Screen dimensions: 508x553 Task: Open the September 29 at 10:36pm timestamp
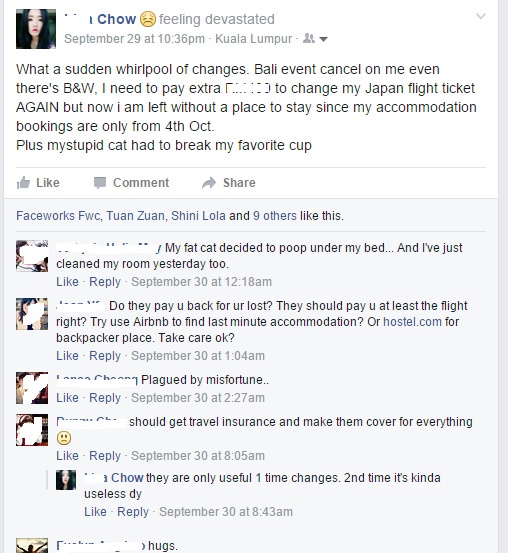(134, 38)
